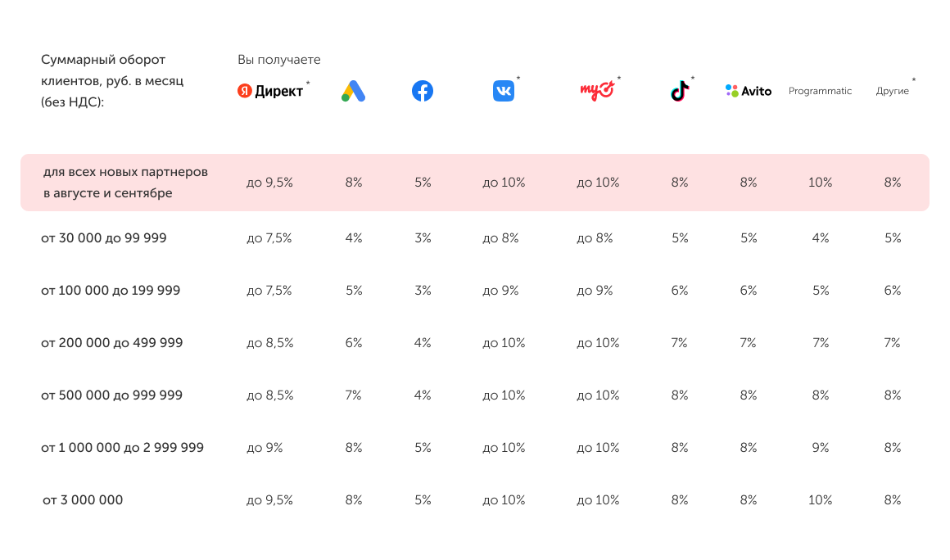The width and height of the screenshot is (950, 560).
Task: Click the от 100 000 до 199 999 row
Action: 111,291
